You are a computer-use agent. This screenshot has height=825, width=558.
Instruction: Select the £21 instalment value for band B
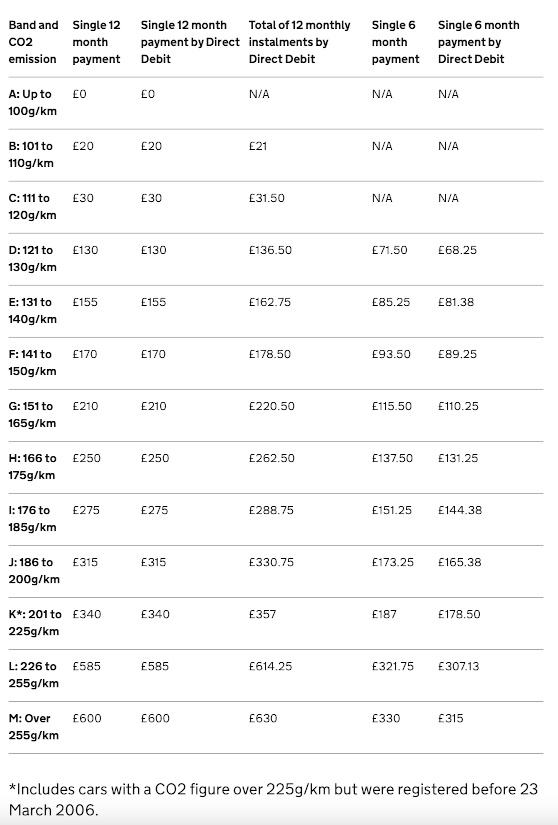click(x=258, y=146)
